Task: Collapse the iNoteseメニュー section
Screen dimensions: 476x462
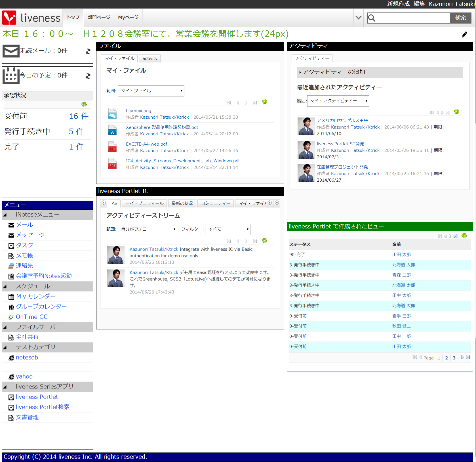Action: pyautogui.click(x=5, y=215)
